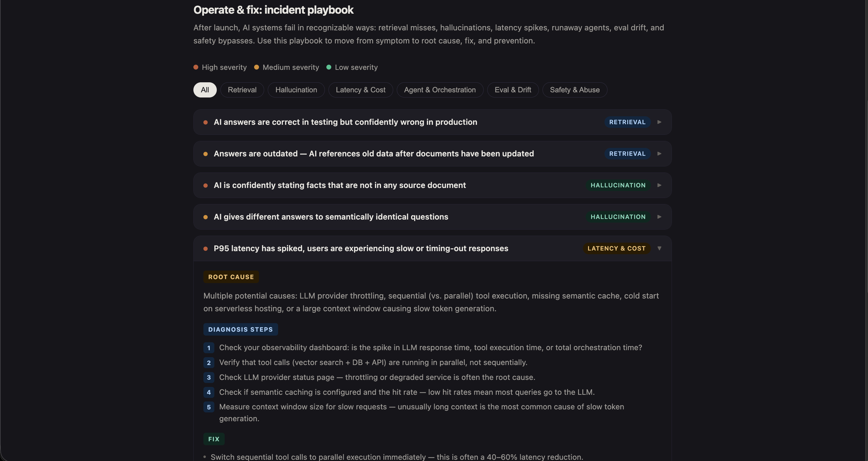The width and height of the screenshot is (868, 461).
Task: Click the FIX label
Action: click(x=214, y=439)
